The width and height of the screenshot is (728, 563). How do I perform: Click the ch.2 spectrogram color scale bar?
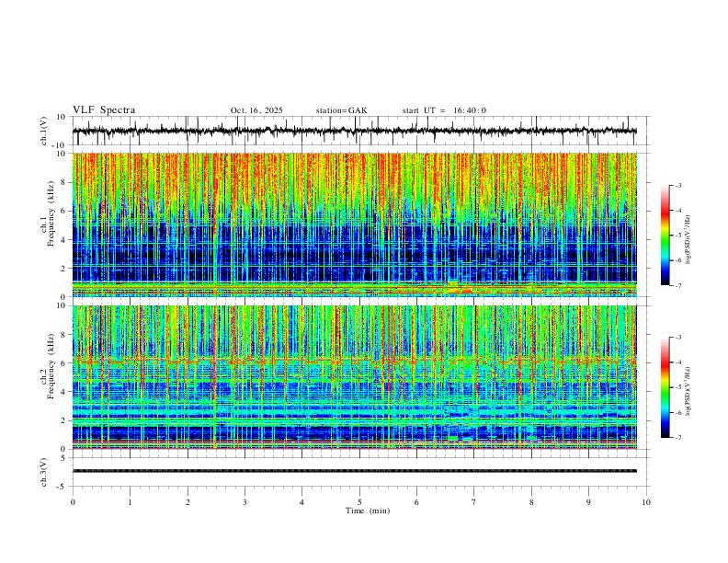tap(665, 387)
